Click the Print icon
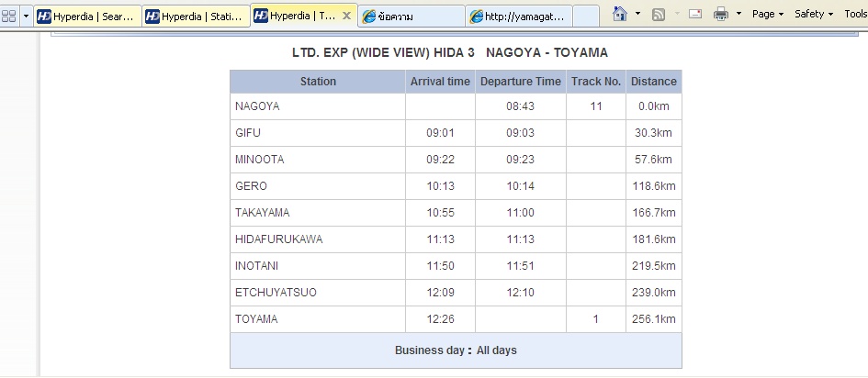 (x=721, y=14)
